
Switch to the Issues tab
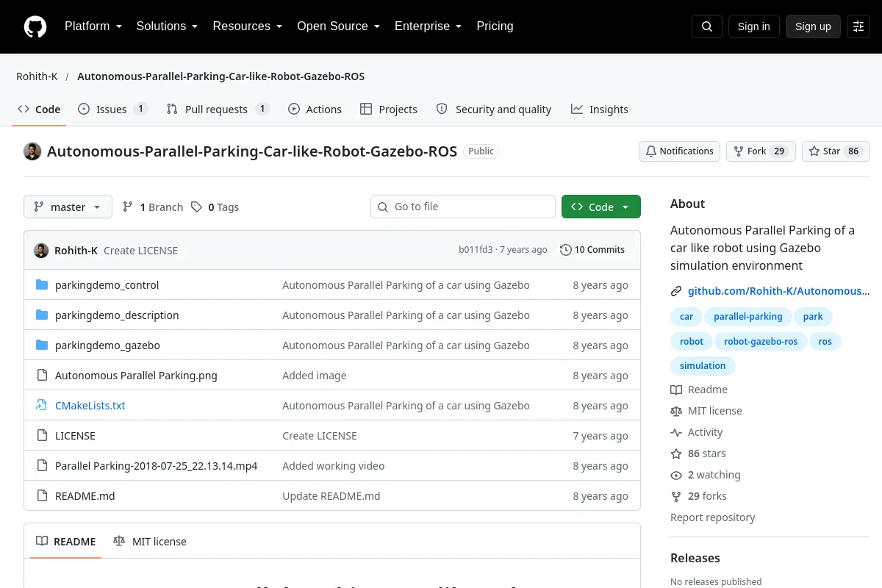[113, 110]
